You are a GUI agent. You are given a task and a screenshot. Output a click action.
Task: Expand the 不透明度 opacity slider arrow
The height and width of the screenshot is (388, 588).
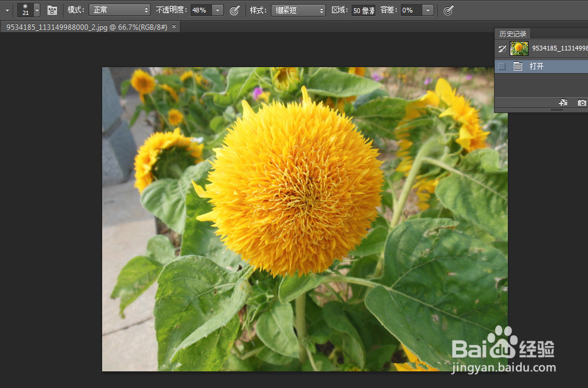pos(217,10)
